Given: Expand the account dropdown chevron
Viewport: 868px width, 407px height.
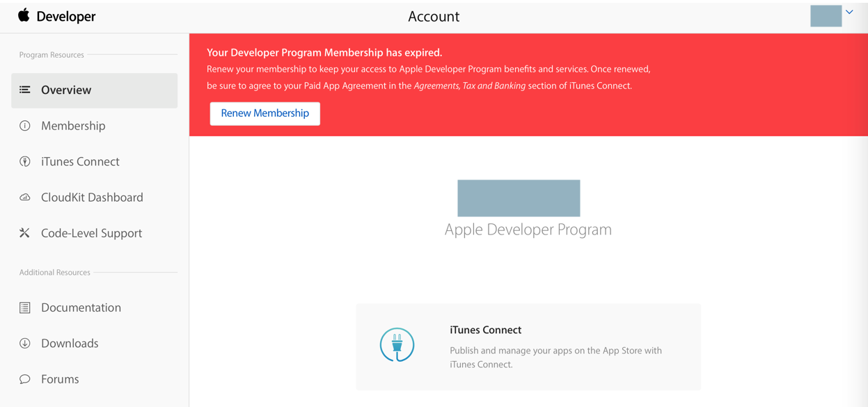Looking at the screenshot, I should click(x=849, y=12).
